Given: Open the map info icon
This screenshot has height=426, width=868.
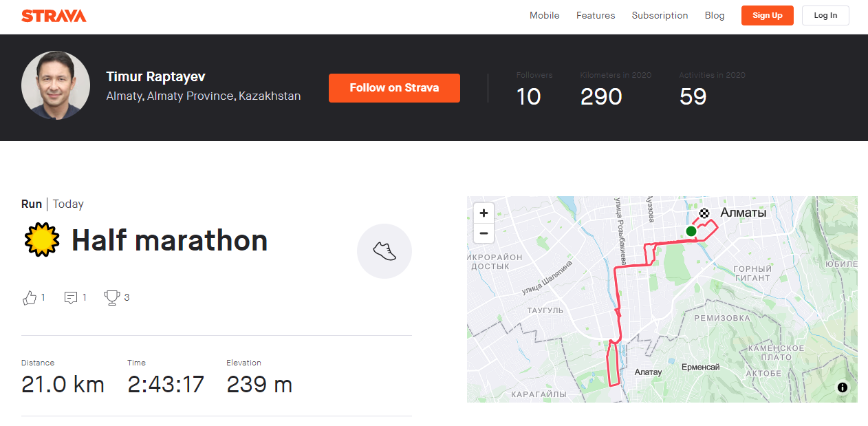Looking at the screenshot, I should click(x=843, y=387).
